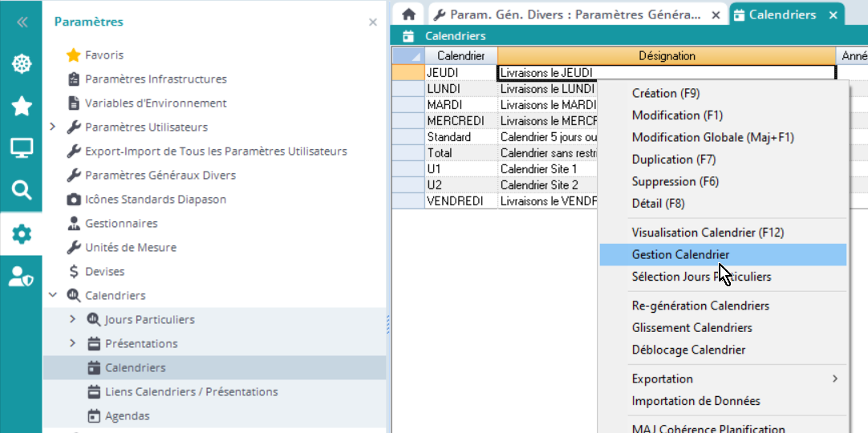Viewport: 868px width, 433px height.
Task: Select the monitor icon in sidebar
Action: [x=21, y=148]
